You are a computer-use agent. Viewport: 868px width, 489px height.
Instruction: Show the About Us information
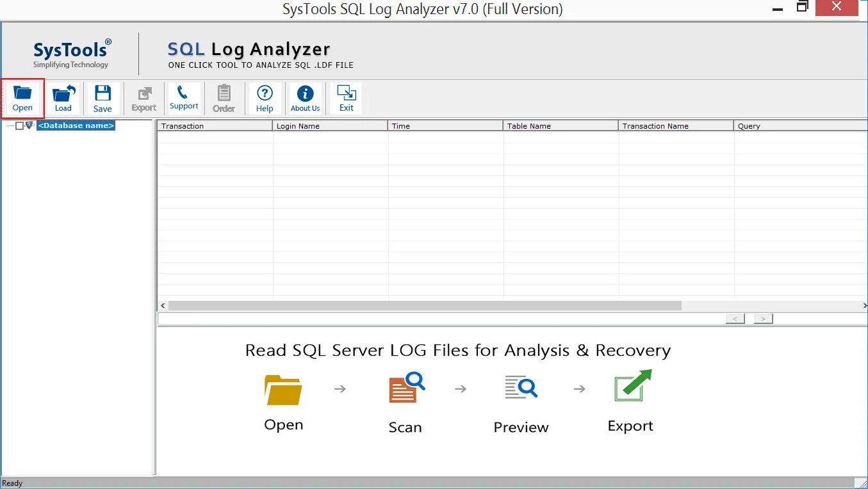pos(306,99)
